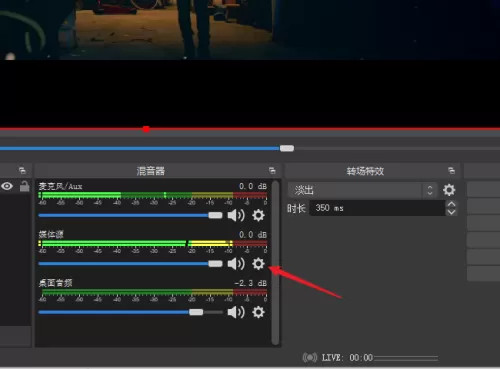Click the LIVE streaming status icon
The width and height of the screenshot is (500, 369).
tap(310, 358)
